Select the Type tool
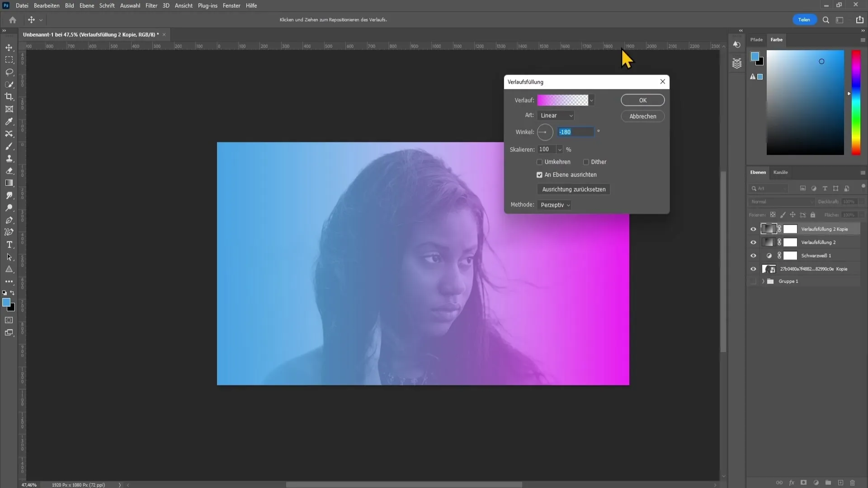Viewport: 868px width, 488px height. (9, 244)
